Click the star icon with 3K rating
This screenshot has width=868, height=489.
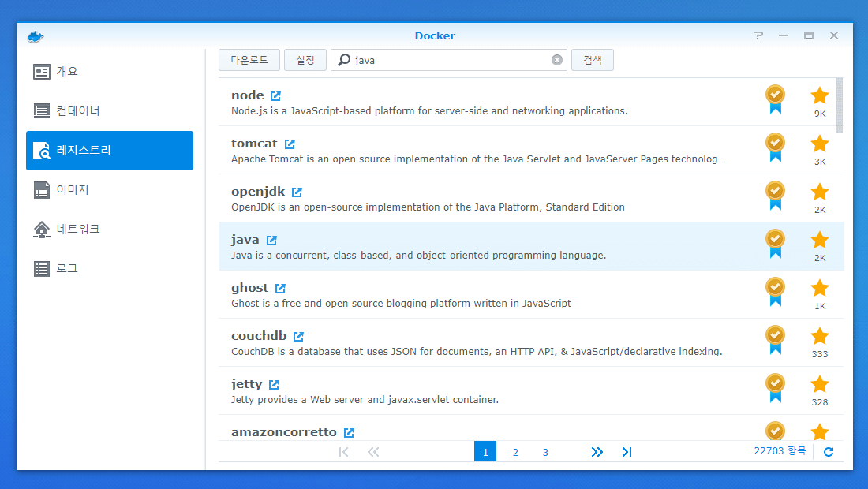[x=820, y=144]
